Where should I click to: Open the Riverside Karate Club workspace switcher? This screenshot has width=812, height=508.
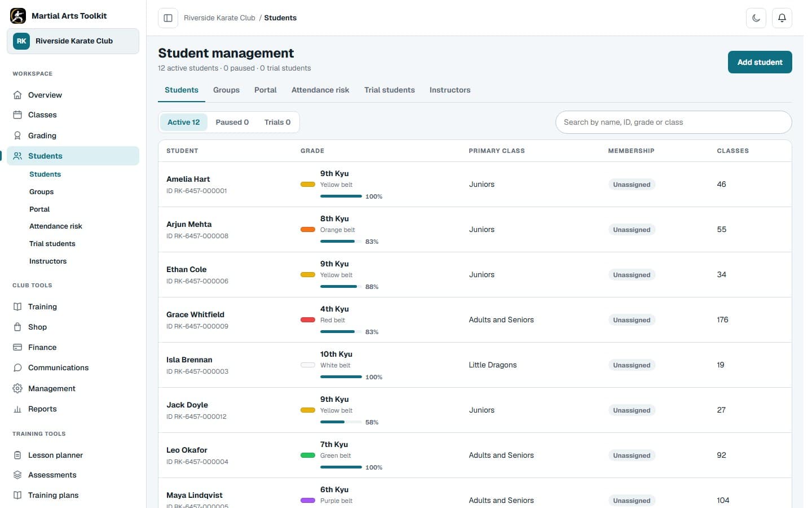tap(73, 41)
